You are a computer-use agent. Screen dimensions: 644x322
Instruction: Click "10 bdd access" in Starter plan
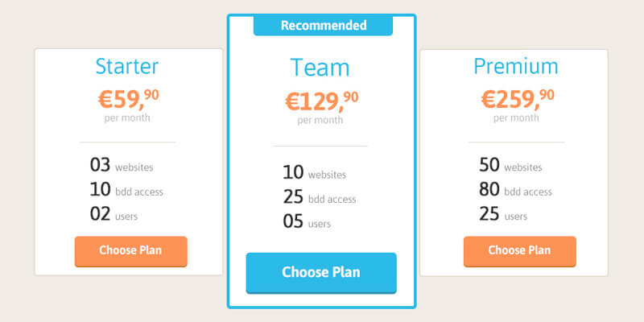coord(126,191)
